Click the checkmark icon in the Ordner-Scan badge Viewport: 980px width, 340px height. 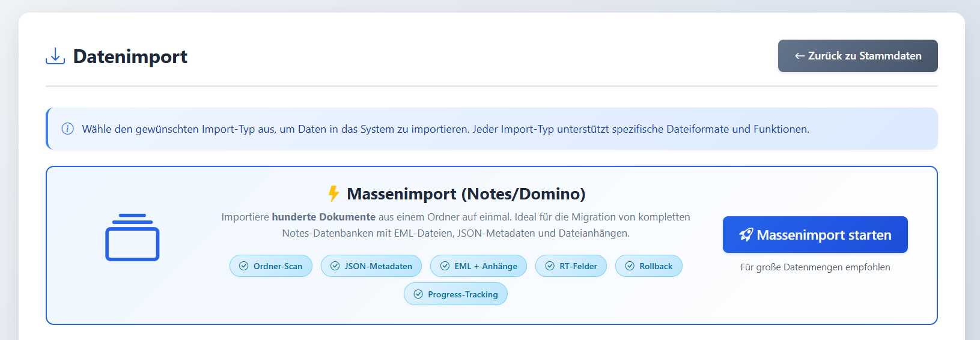tap(244, 266)
